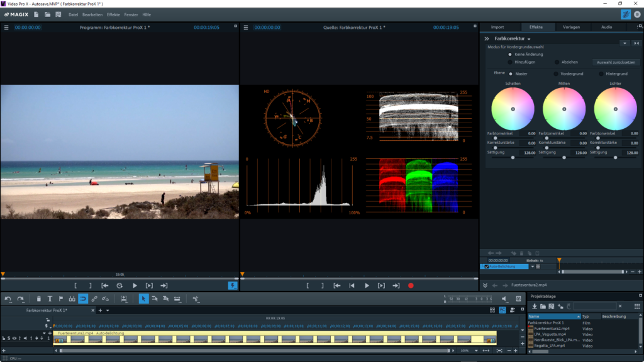This screenshot has height=362, width=644.
Task: Select the Master layer radio button
Action: pos(511,74)
